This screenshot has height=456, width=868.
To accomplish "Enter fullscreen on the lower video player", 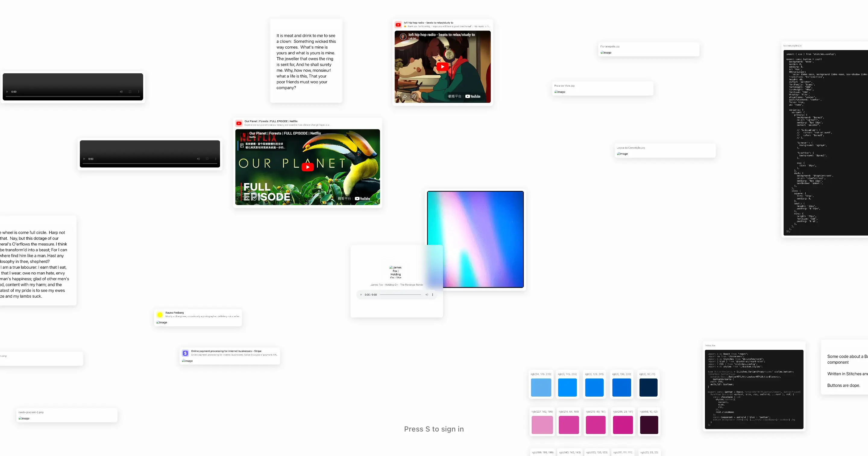I will [207, 159].
